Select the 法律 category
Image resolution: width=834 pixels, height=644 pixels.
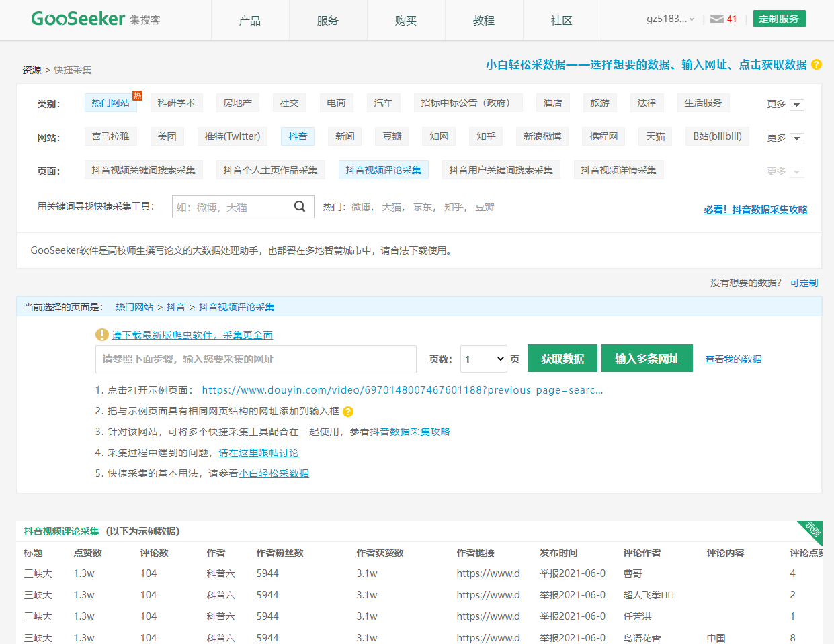click(x=647, y=103)
